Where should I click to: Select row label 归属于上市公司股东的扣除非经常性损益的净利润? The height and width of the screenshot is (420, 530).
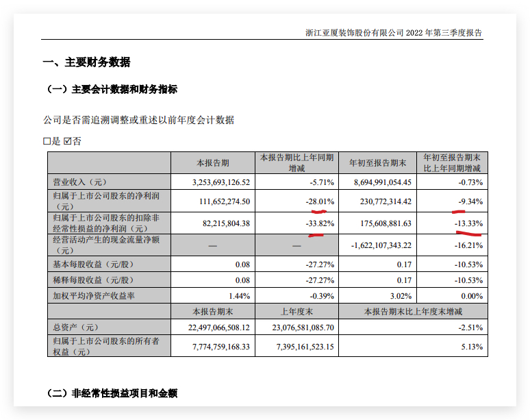coord(106,223)
